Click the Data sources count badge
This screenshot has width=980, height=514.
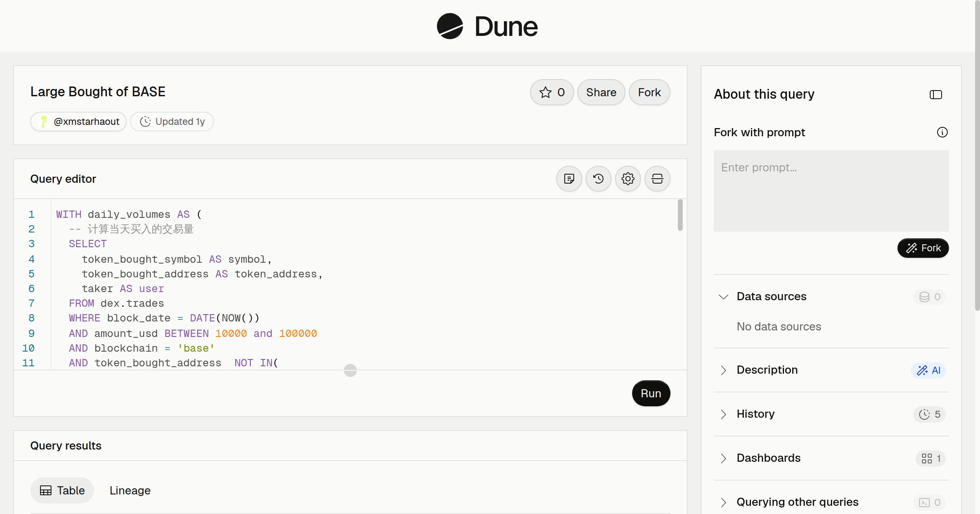coord(929,297)
